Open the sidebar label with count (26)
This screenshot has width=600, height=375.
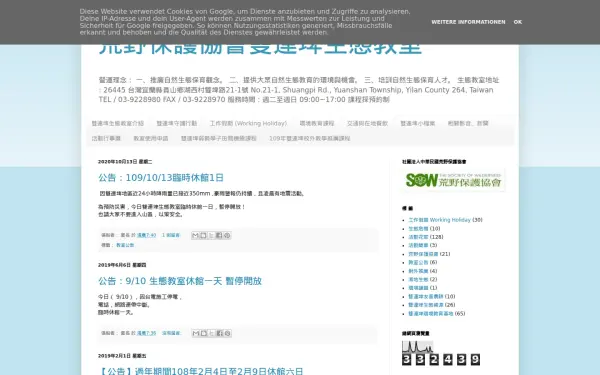coord(426,305)
